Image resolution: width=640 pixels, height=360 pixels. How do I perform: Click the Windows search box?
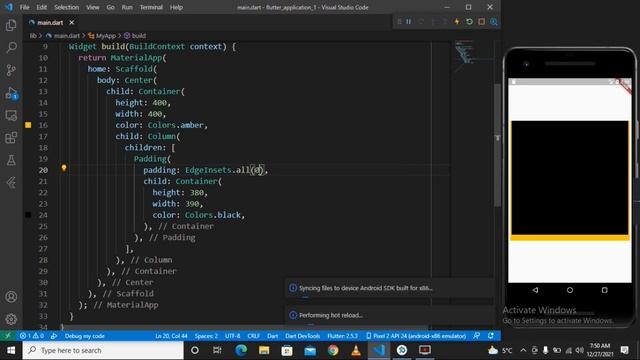pos(103,350)
